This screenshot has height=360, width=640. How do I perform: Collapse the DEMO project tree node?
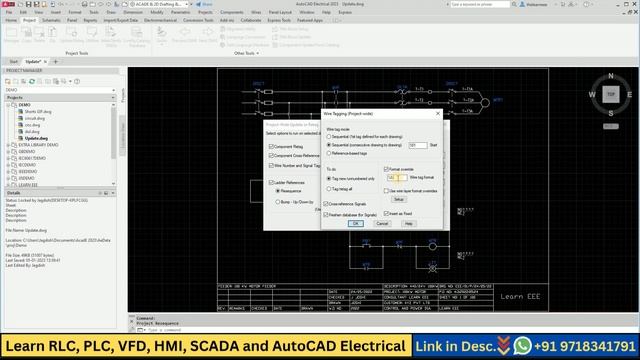[x=8, y=105]
